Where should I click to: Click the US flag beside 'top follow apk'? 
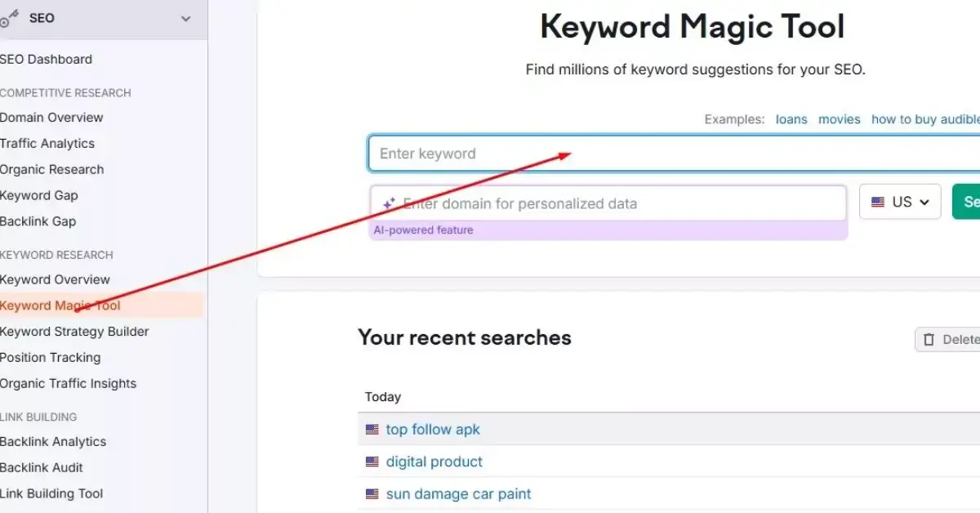click(x=372, y=429)
